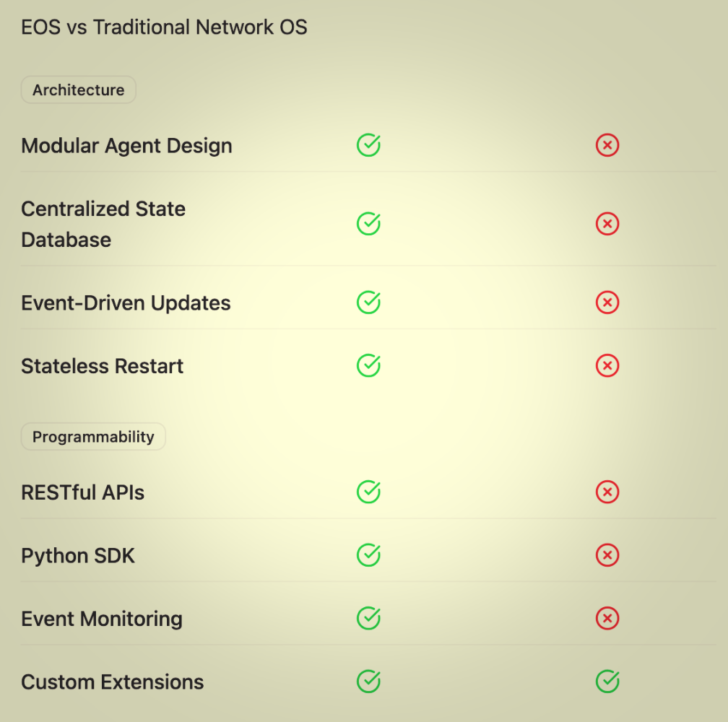Image resolution: width=728 pixels, height=722 pixels.
Task: Click rightmost green check for Custom Extensions
Action: tap(607, 682)
